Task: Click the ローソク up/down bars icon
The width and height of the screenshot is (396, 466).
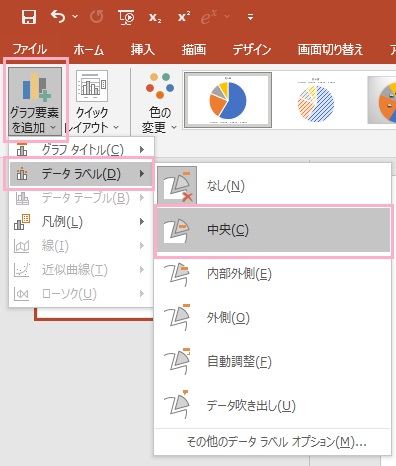Action: pyautogui.click(x=21, y=294)
